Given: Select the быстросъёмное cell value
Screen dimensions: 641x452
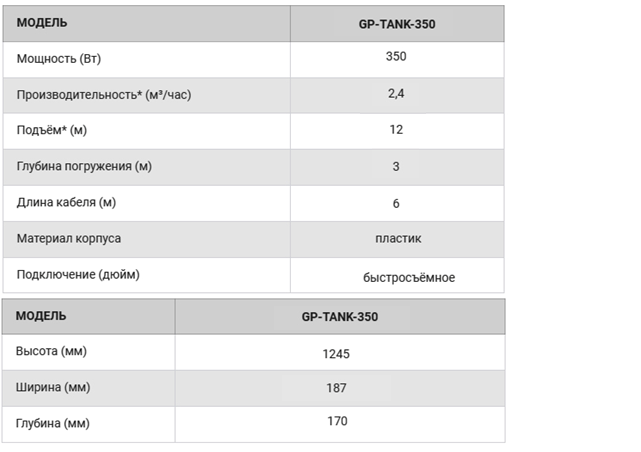Looking at the screenshot, I should coord(409,278).
